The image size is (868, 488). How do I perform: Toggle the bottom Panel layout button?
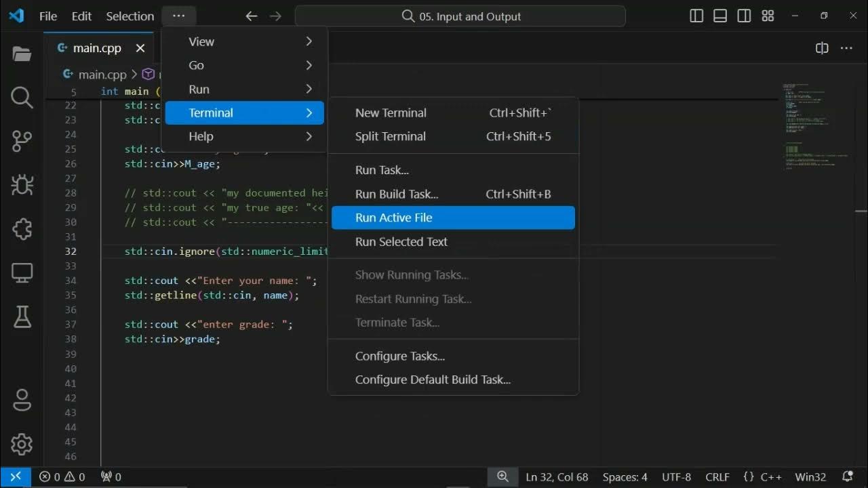720,16
